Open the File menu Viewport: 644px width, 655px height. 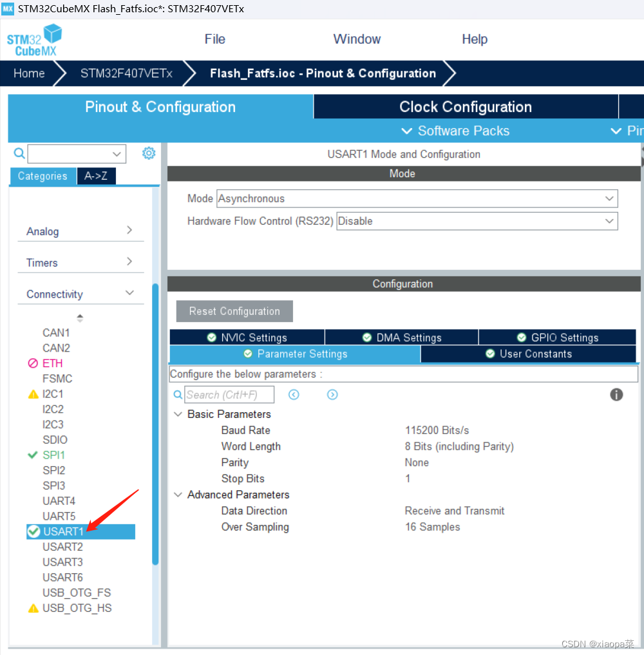(214, 39)
